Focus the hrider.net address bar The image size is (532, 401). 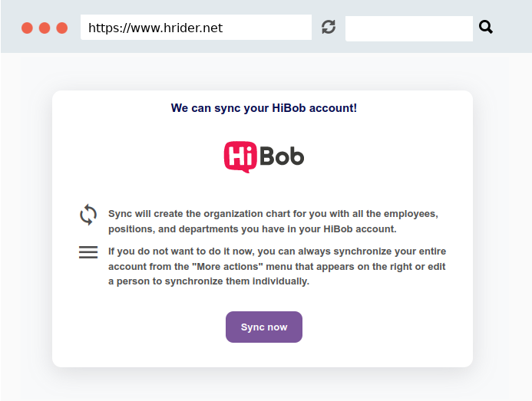pyautogui.click(x=196, y=27)
